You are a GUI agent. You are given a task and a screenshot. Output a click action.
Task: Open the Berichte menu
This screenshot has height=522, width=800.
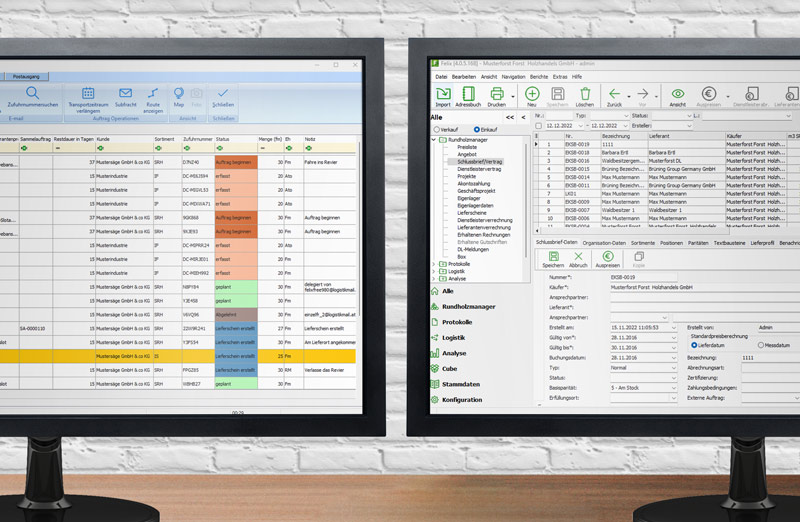tap(538, 76)
